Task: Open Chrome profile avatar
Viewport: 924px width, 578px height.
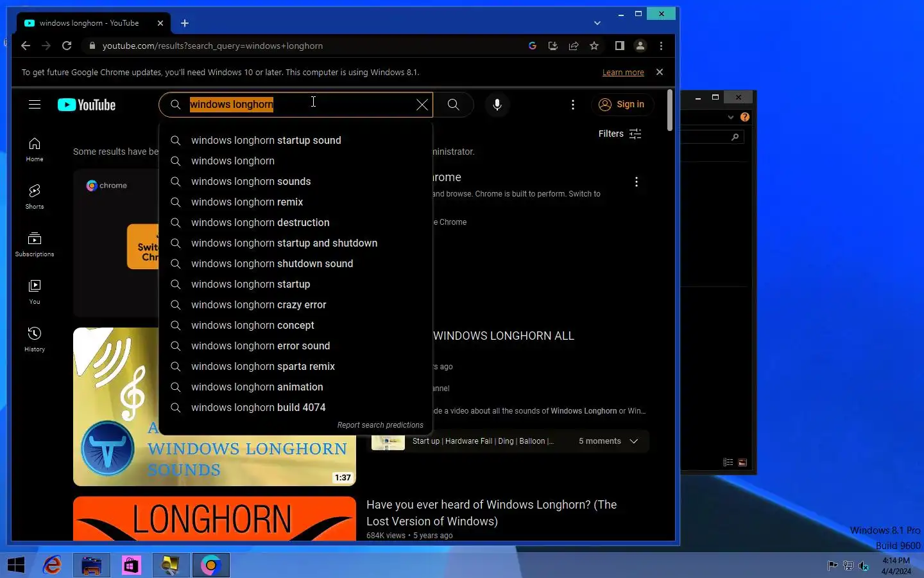Action: 640,46
